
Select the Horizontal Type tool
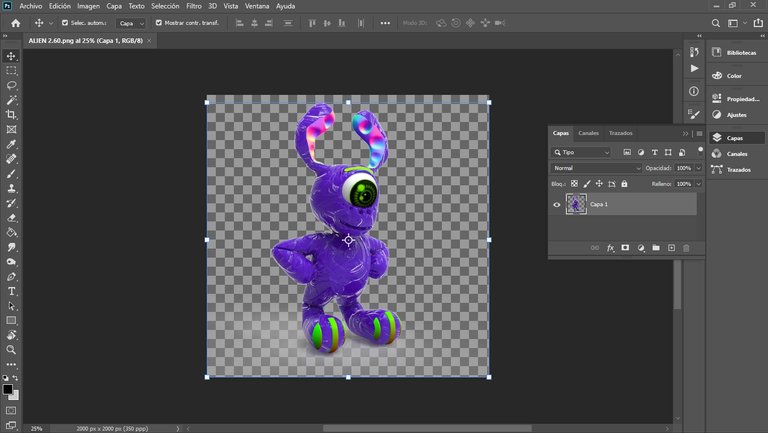(11, 291)
